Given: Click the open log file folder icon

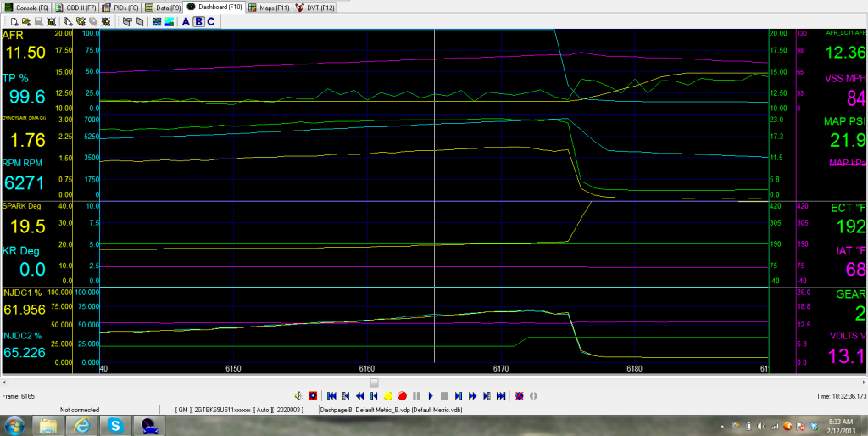Looking at the screenshot, I should [26, 21].
